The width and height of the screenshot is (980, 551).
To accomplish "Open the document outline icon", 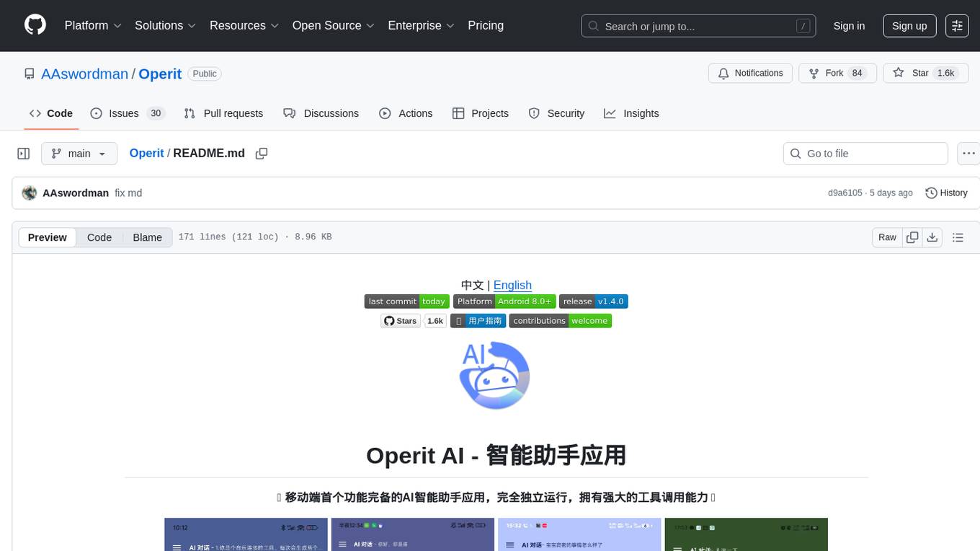I will click(x=958, y=237).
